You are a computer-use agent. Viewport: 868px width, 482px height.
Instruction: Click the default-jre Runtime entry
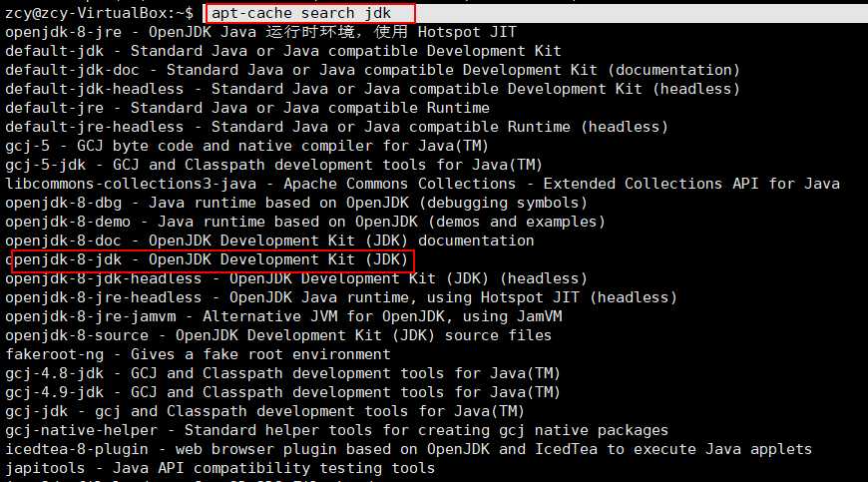[246, 108]
